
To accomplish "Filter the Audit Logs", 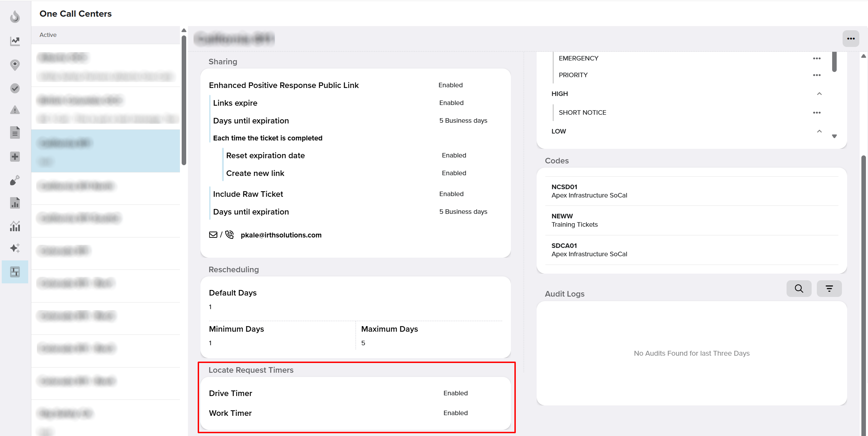I will click(829, 289).
